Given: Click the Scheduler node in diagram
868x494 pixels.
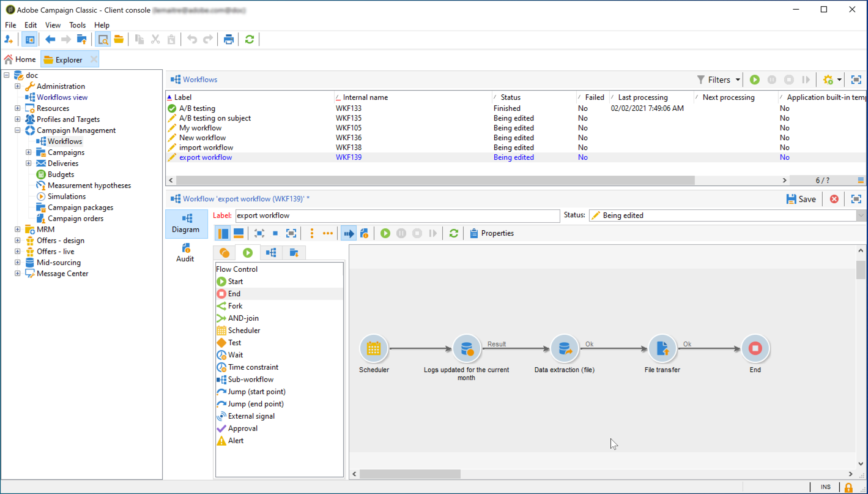Looking at the screenshot, I should [374, 349].
